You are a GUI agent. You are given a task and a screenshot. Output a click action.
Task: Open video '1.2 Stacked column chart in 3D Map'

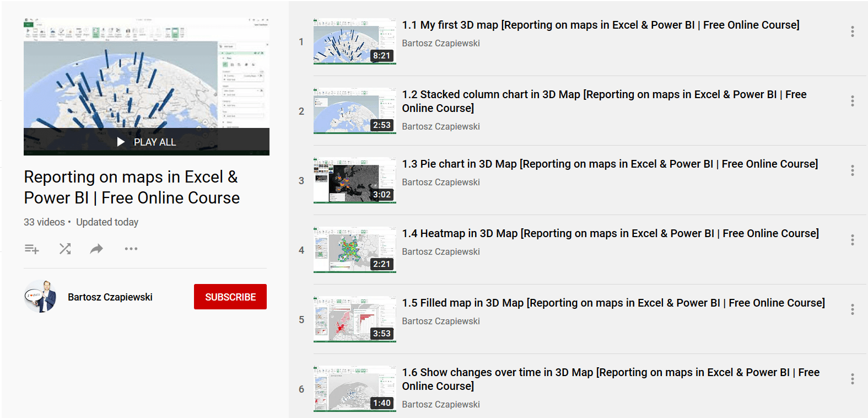tap(605, 101)
